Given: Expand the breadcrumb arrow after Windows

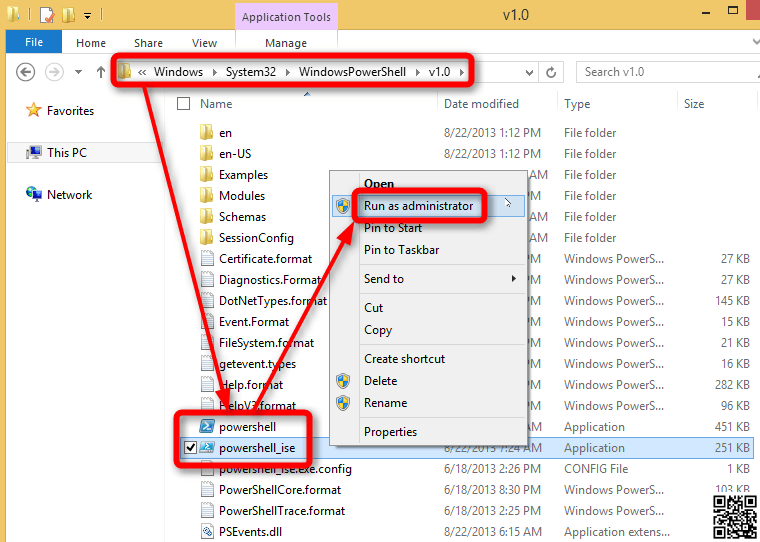Looking at the screenshot, I should 214,72.
